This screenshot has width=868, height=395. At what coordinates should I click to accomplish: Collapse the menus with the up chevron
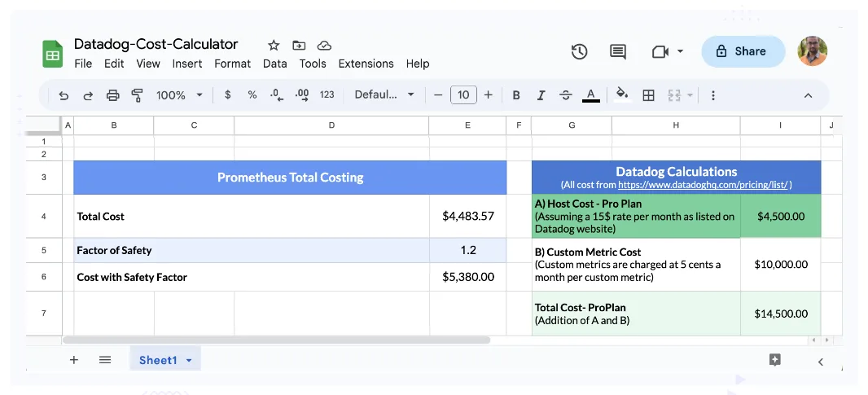(x=809, y=95)
